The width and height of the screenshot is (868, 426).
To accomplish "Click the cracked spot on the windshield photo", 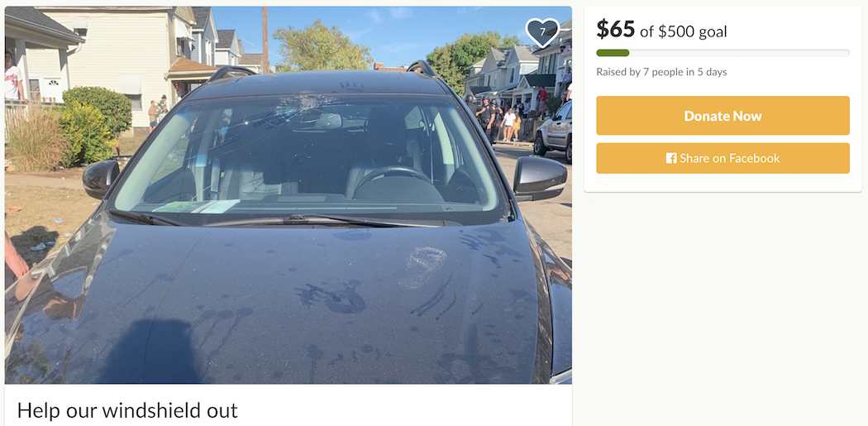I will tap(303, 106).
